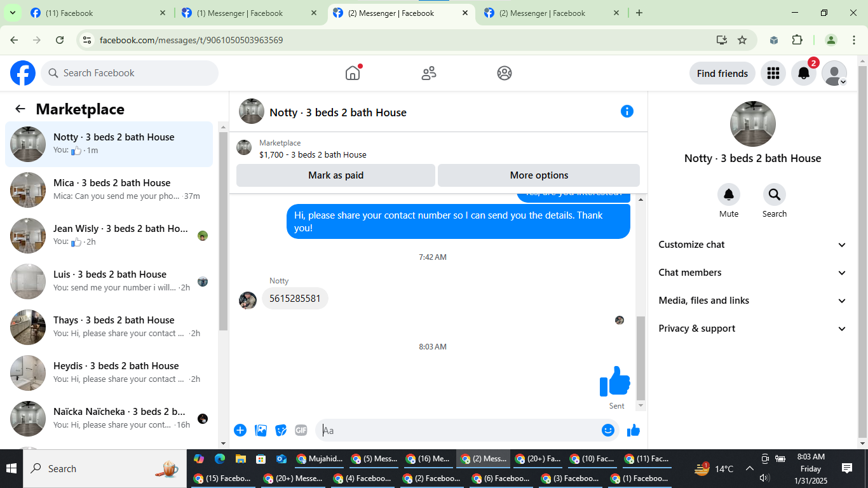Reload the page with browser refresh icon
The height and width of the screenshot is (488, 868).
60,40
